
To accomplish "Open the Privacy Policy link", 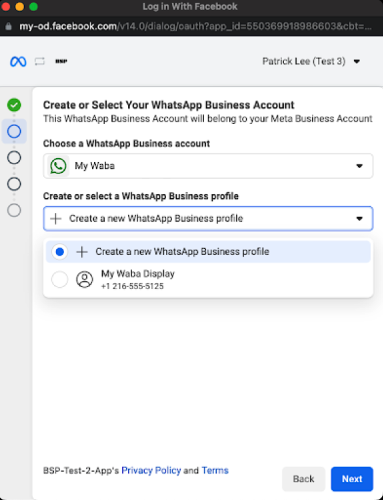I will [151, 470].
